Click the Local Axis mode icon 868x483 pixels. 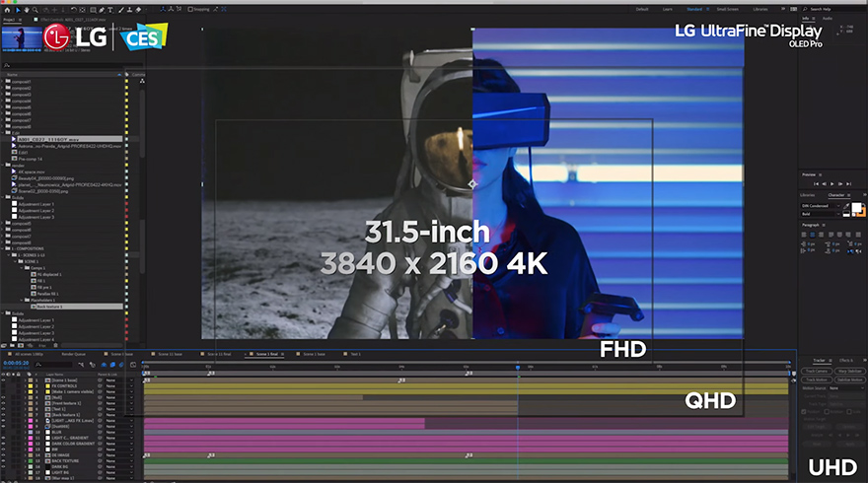click(164, 10)
